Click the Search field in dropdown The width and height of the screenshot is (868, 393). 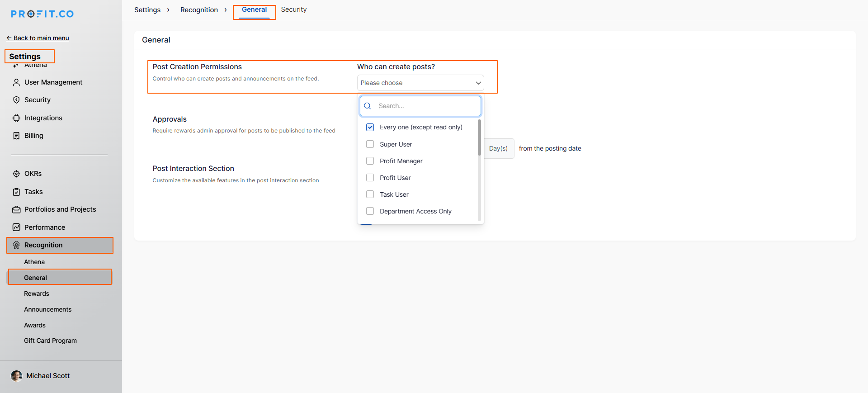(427, 106)
